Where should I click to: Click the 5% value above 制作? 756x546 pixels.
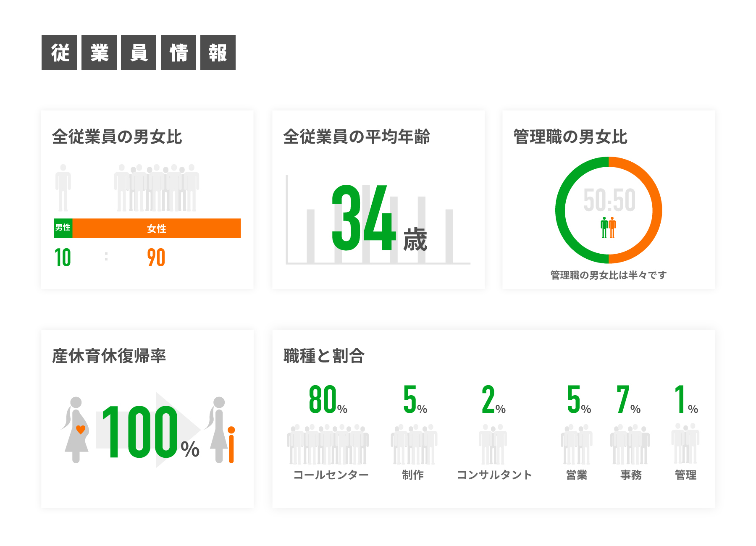415,399
